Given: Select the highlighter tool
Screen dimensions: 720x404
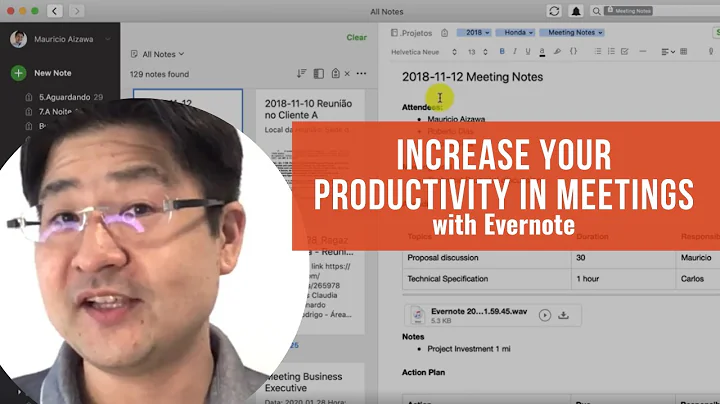Looking at the screenshot, I should (557, 51).
